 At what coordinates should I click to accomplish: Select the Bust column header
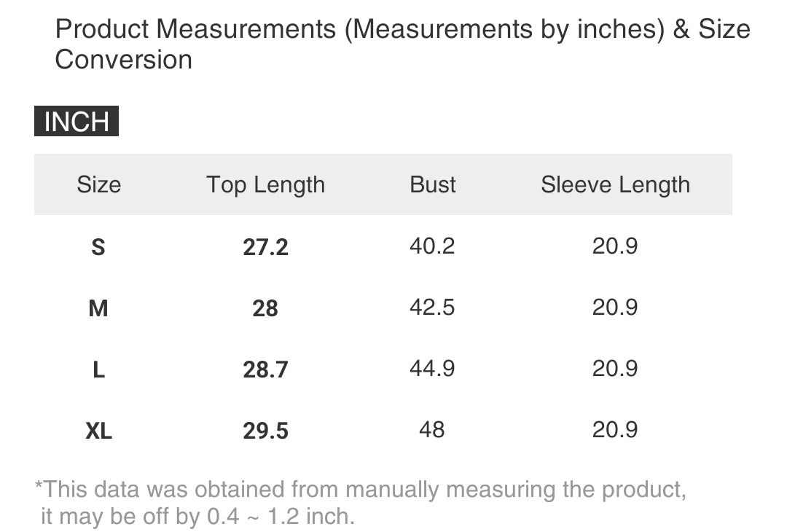(433, 184)
